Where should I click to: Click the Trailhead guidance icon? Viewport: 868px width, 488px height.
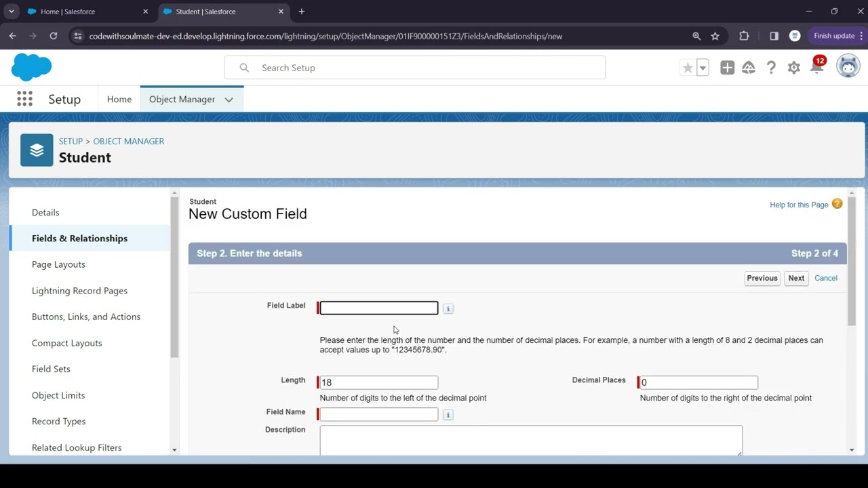[749, 68]
